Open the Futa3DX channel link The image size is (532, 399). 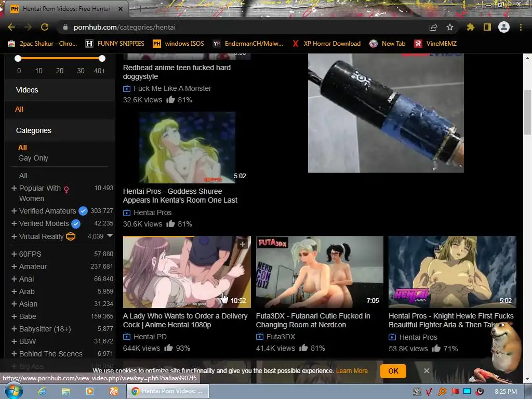coord(281,337)
